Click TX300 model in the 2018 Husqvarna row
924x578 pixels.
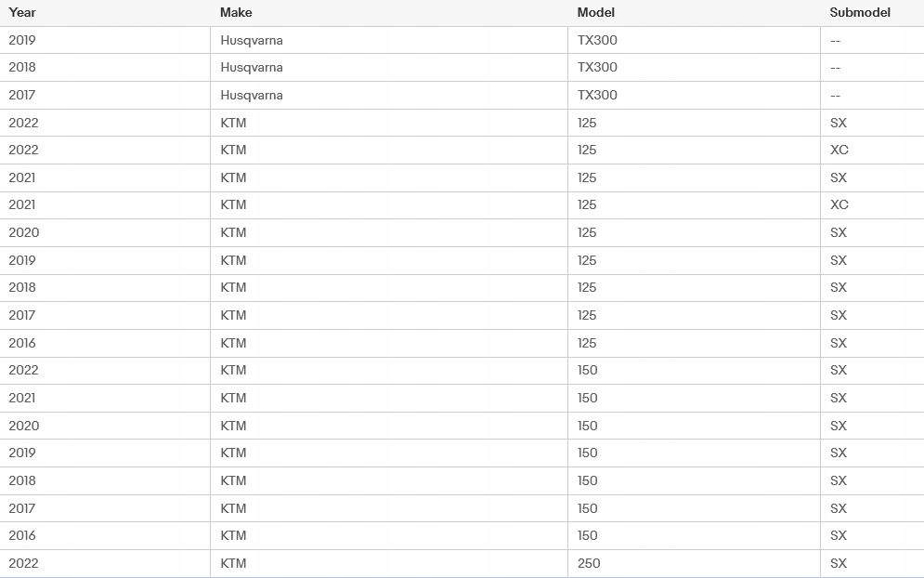[597, 67]
